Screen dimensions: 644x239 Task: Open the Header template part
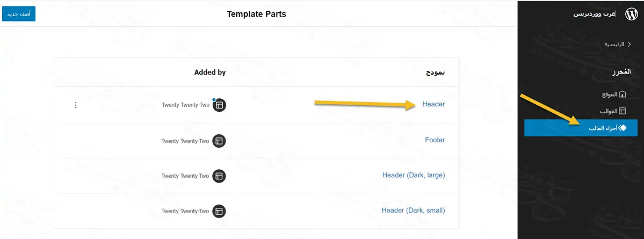pyautogui.click(x=433, y=104)
